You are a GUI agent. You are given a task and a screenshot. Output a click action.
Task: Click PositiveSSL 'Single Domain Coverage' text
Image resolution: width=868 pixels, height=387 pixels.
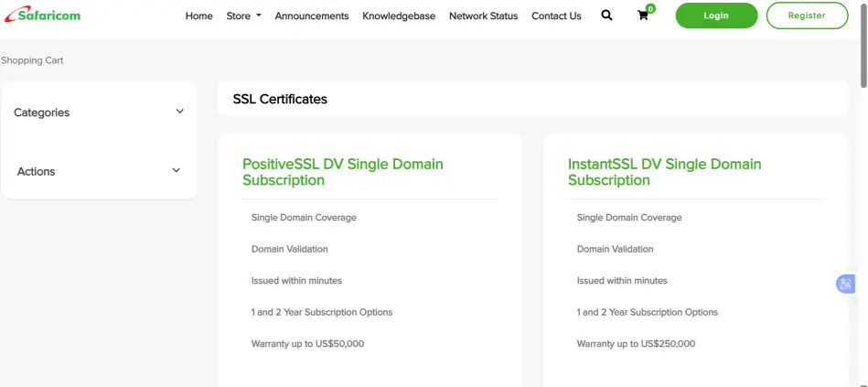click(304, 218)
